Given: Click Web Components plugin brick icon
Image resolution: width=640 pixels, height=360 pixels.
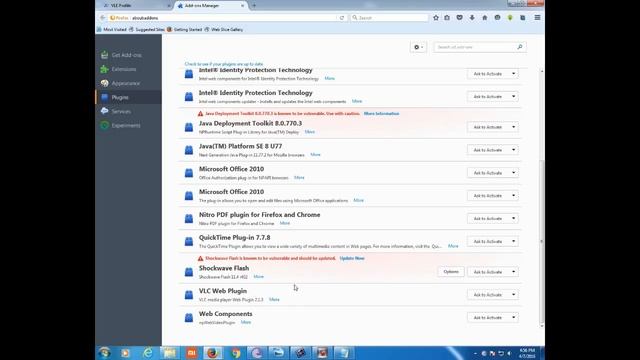Looking at the screenshot, I should click(189, 318).
